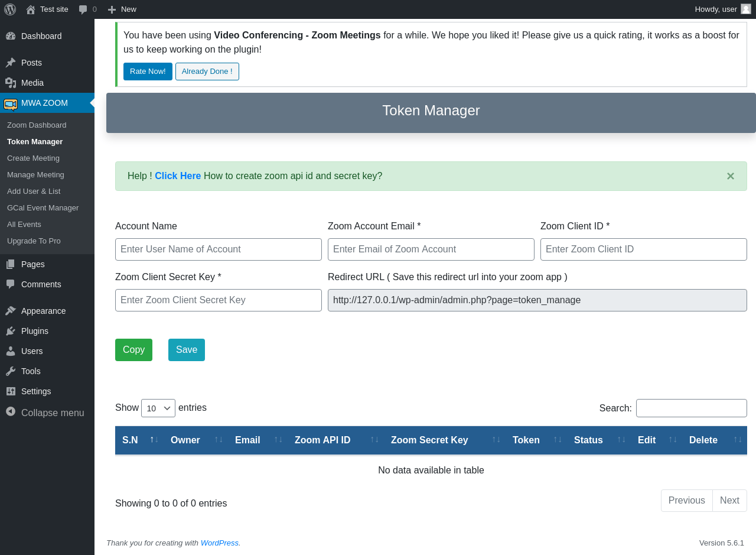This screenshot has height=555, width=756.
Task: Click the No data available in table message
Action: click(x=431, y=470)
